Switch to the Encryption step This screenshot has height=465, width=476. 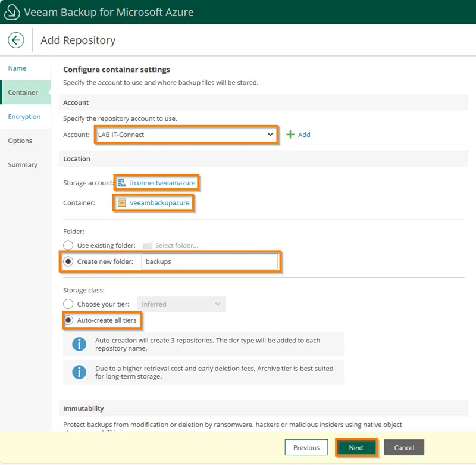point(24,117)
